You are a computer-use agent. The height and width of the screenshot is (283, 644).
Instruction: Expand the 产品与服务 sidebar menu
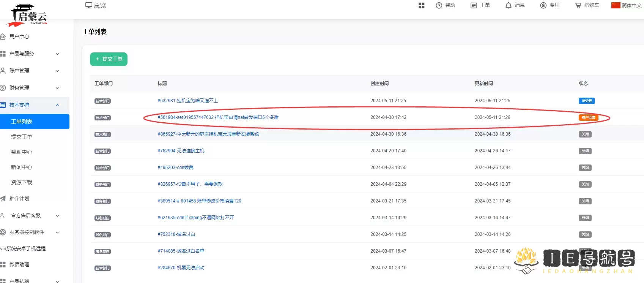pos(57,54)
